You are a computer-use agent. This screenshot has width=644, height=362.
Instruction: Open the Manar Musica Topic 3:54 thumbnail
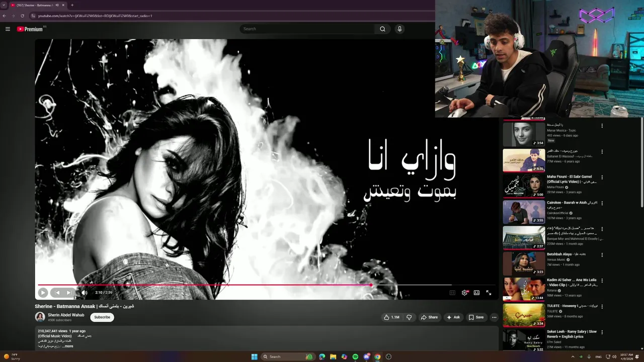click(x=524, y=134)
